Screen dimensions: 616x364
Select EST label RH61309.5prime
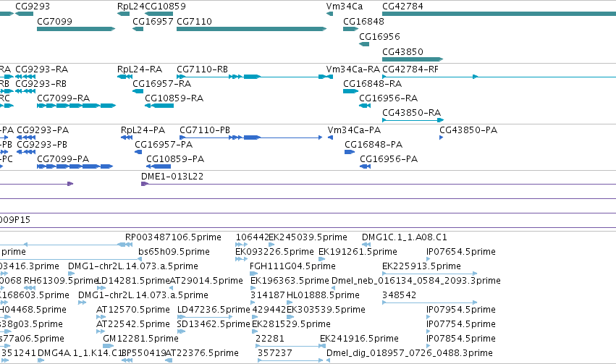tap(61, 281)
